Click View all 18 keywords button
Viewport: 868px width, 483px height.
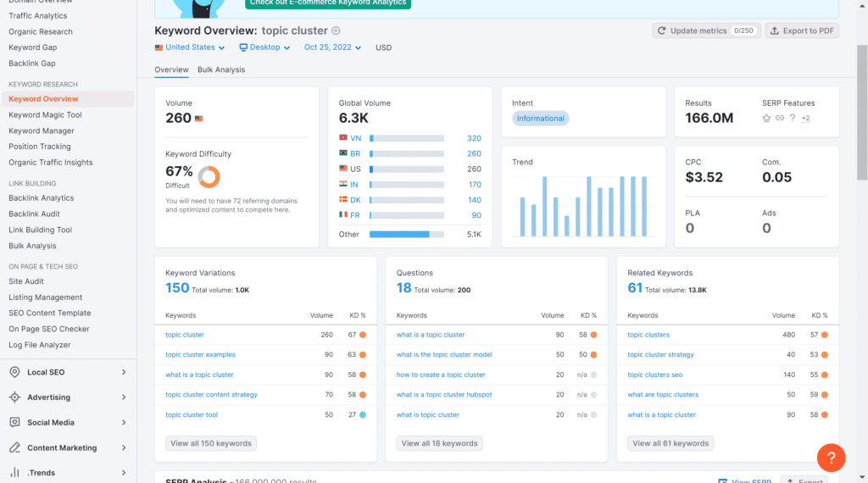[x=440, y=443]
